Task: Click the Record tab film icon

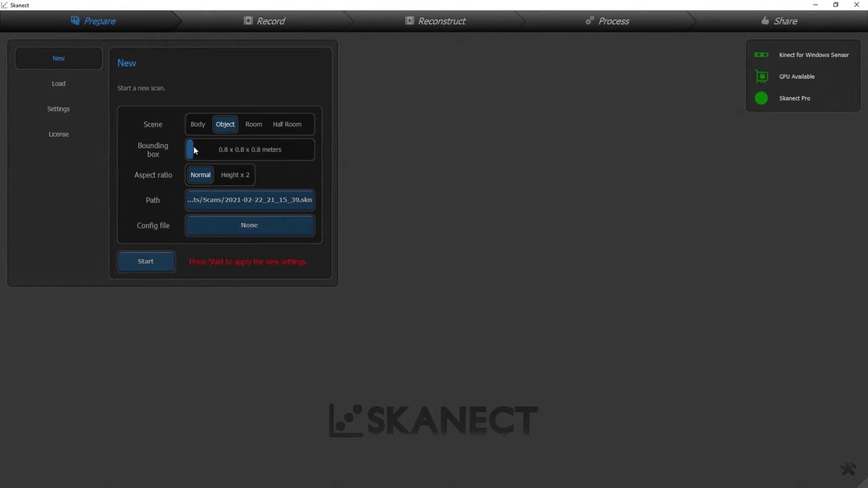Action: coord(248,21)
